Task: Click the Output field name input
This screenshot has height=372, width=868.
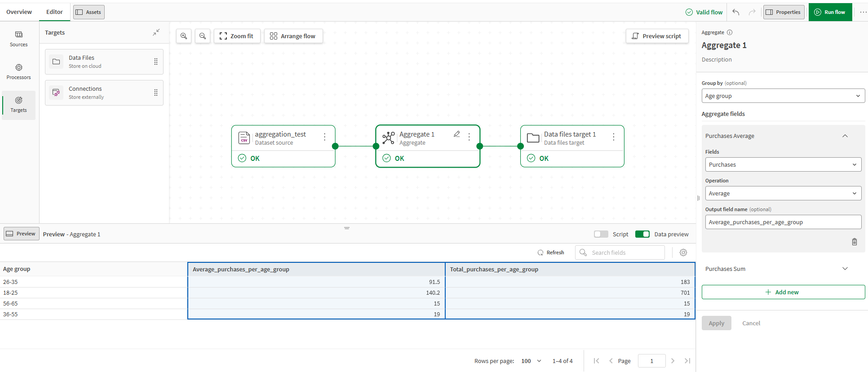Action: (783, 222)
